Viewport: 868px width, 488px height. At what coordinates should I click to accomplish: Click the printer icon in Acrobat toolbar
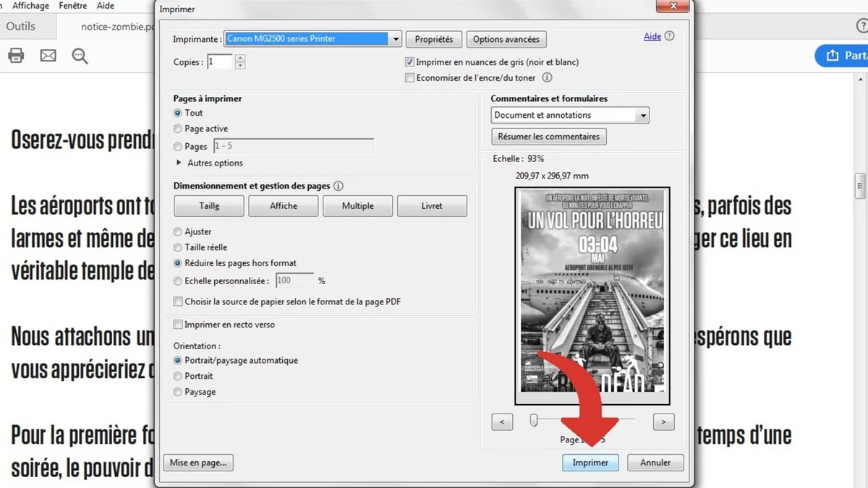click(16, 56)
